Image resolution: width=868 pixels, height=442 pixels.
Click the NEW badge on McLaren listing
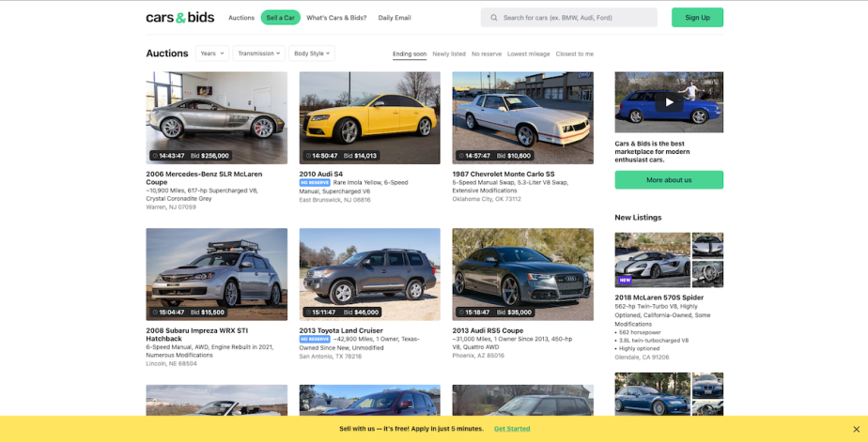pyautogui.click(x=625, y=280)
